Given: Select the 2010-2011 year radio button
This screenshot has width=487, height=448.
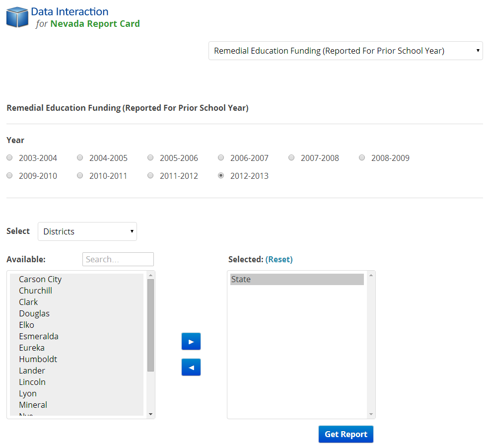Looking at the screenshot, I should [x=80, y=175].
